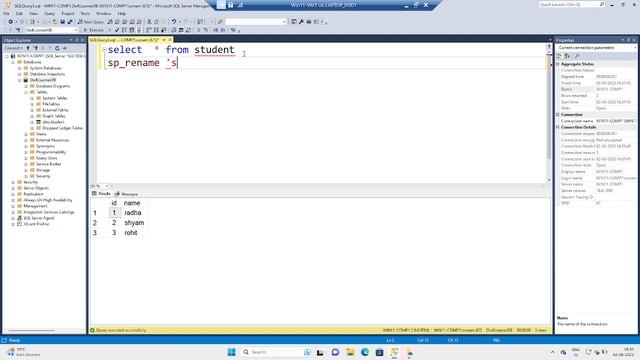Viewport: 640px width, 360px height.
Task: Click the 'radha' result cell
Action: tap(133, 213)
